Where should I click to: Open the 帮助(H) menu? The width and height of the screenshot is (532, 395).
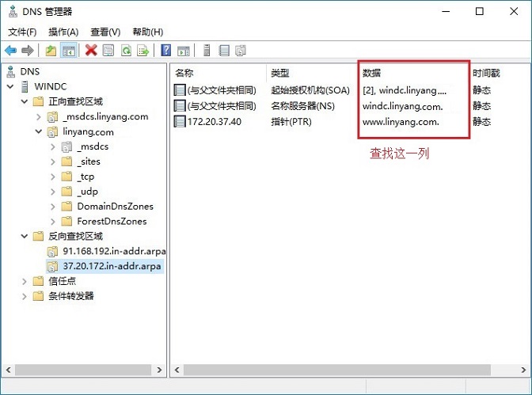pyautogui.click(x=147, y=32)
